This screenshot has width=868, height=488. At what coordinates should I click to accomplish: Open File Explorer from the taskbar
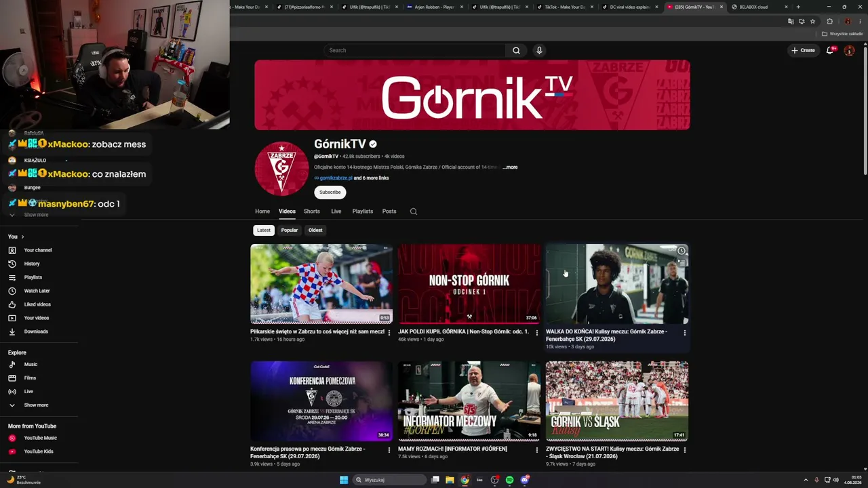[x=450, y=480]
